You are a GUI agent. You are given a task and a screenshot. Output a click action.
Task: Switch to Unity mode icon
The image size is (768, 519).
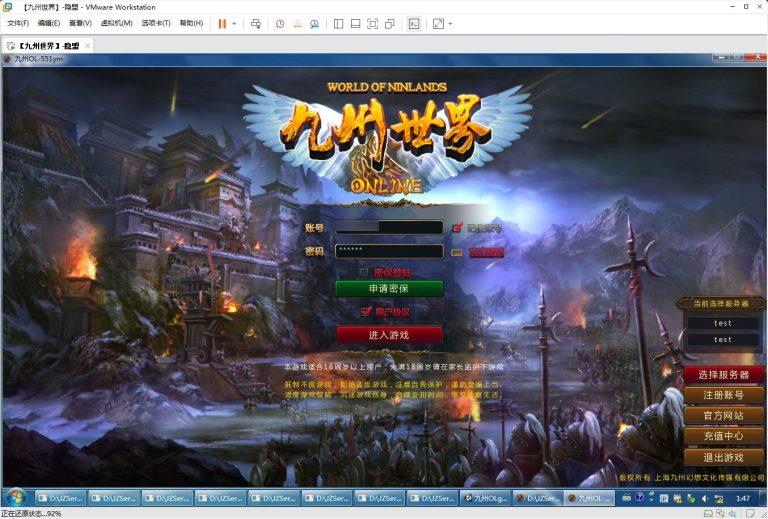click(x=390, y=24)
